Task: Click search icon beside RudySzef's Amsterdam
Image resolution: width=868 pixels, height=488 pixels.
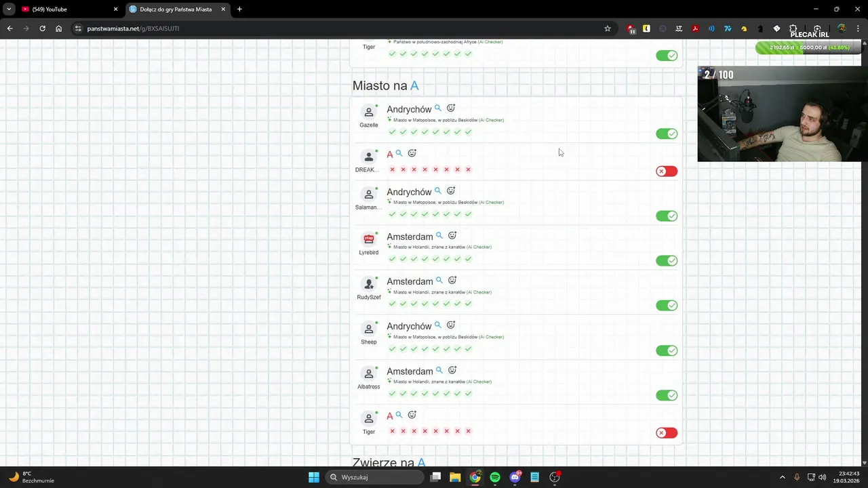Action: pyautogui.click(x=439, y=281)
